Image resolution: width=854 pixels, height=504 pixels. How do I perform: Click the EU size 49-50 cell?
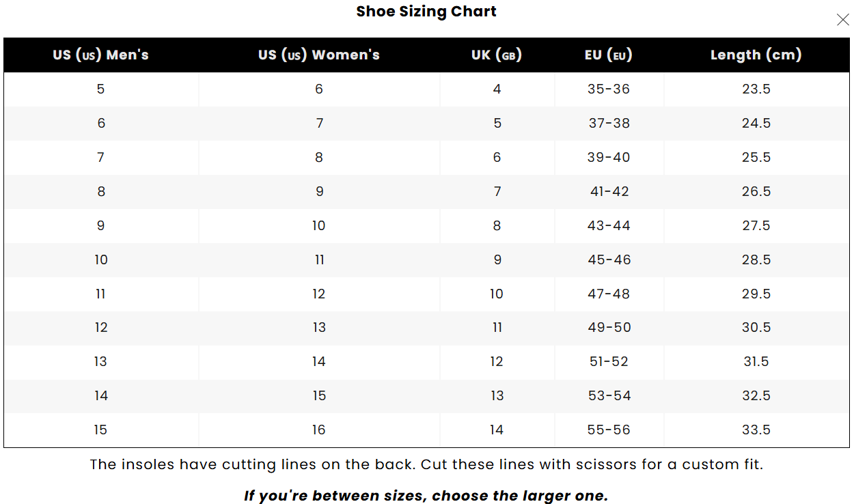[609, 327]
